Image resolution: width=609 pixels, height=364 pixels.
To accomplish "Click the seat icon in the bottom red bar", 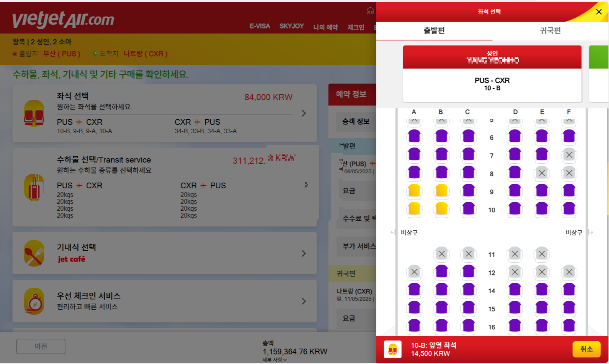I will point(393,349).
